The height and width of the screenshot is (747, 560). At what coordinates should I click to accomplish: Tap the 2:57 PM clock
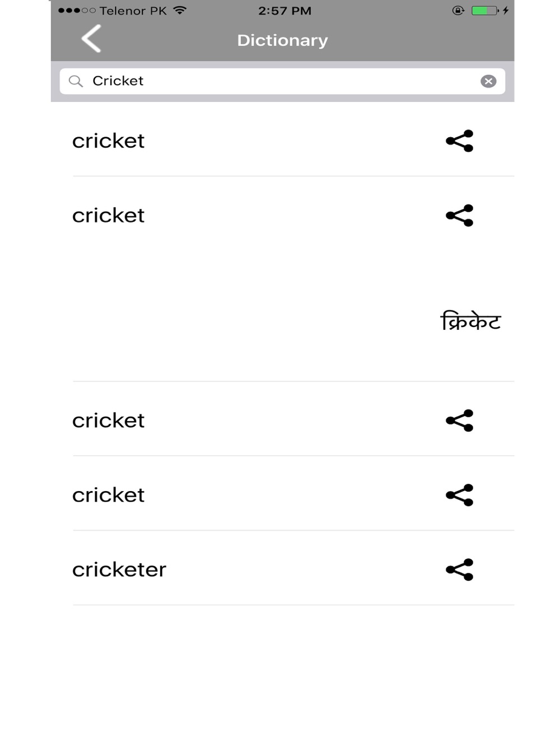[x=284, y=11]
